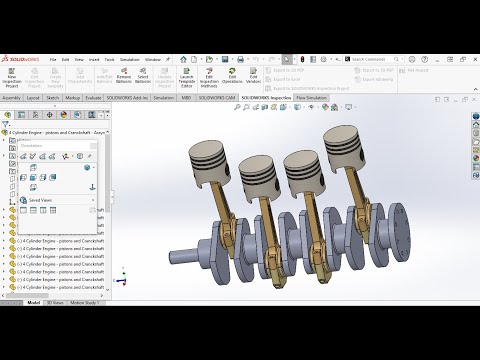
Task: Click Saved Views label in Orientation popup
Action: (40, 200)
